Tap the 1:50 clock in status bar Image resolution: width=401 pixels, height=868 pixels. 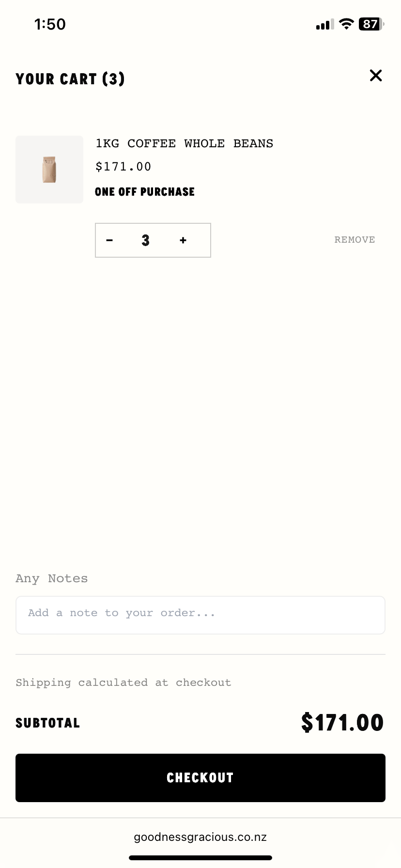50,24
